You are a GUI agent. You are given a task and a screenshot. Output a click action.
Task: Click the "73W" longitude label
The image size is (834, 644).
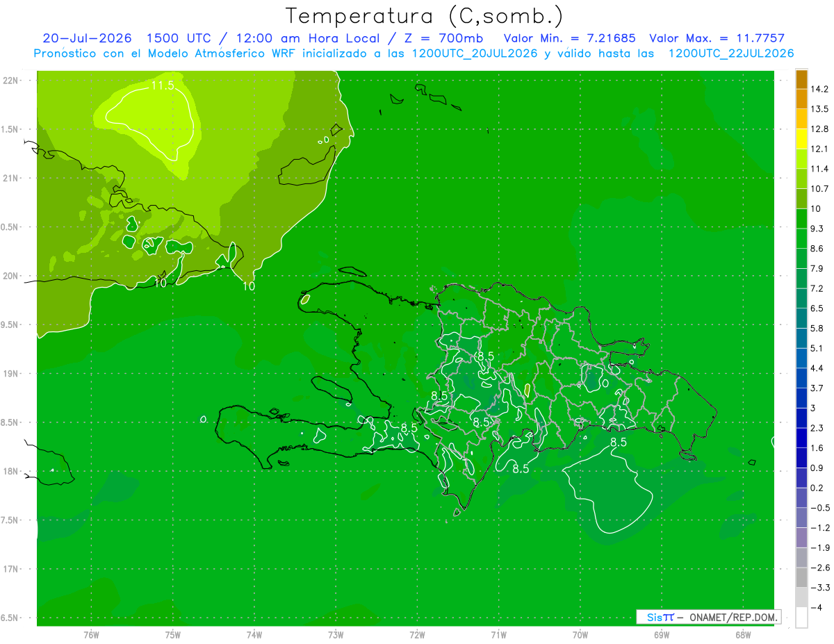click(x=336, y=634)
